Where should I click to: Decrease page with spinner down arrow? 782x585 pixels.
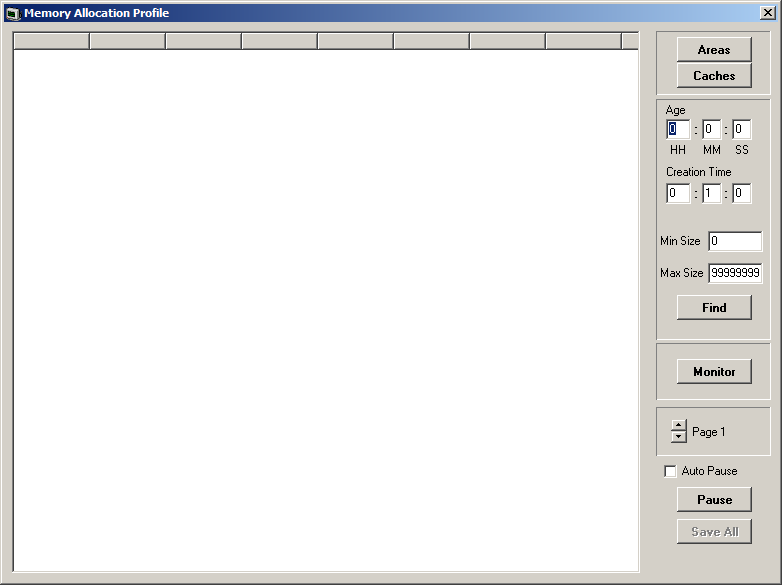click(678, 436)
